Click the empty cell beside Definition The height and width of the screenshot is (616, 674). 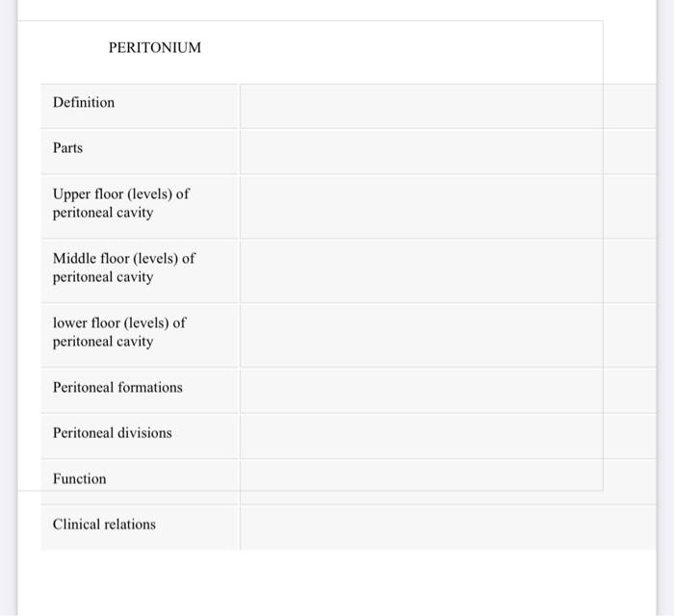tap(449, 106)
